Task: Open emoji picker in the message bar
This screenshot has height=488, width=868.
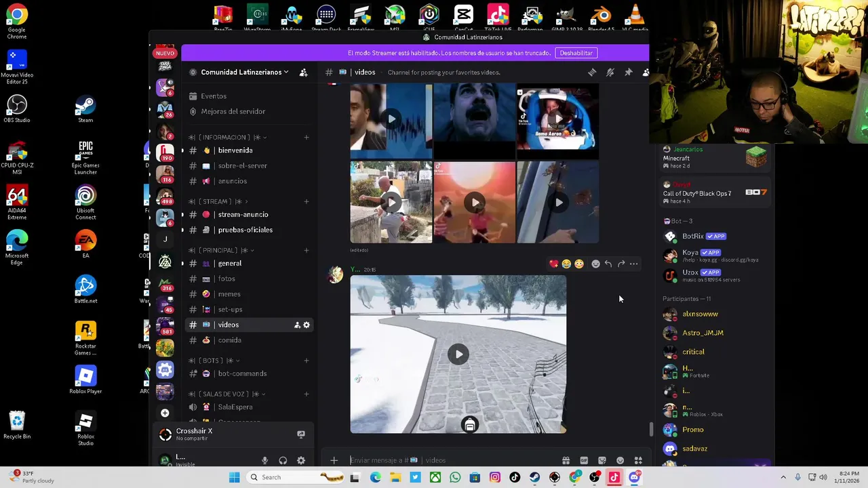Action: (620, 460)
